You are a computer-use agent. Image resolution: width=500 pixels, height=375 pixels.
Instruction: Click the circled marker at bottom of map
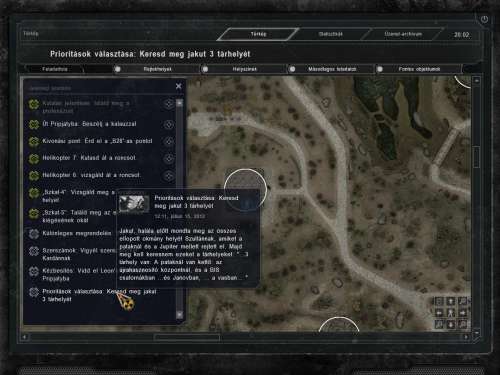[339, 325]
